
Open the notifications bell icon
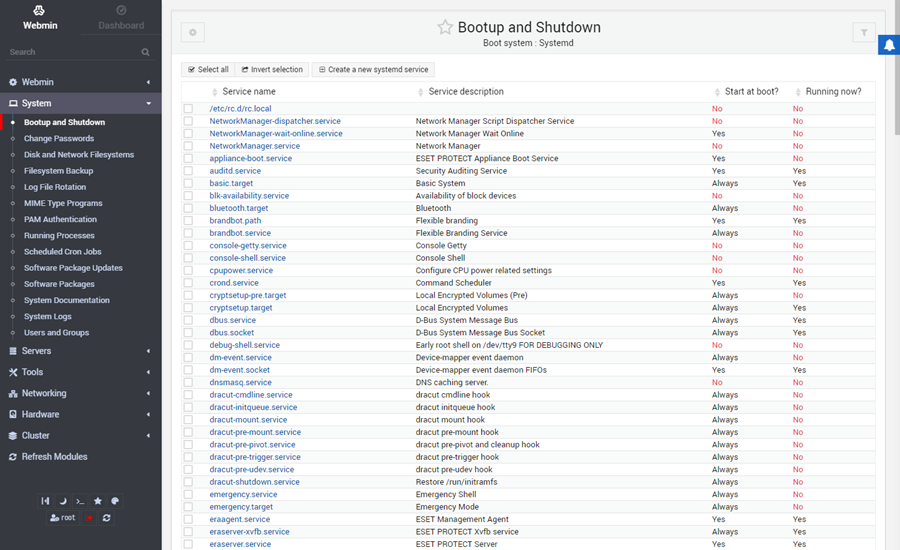[x=889, y=45]
